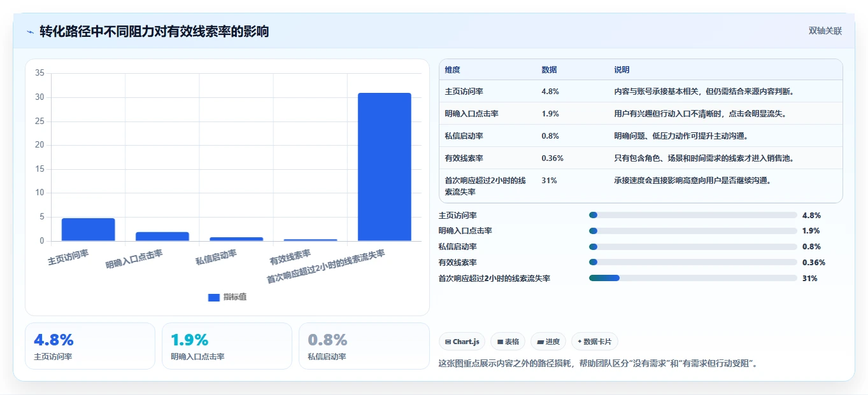Click the blue 指标值 legend swatch
868x395 pixels.
point(214,297)
